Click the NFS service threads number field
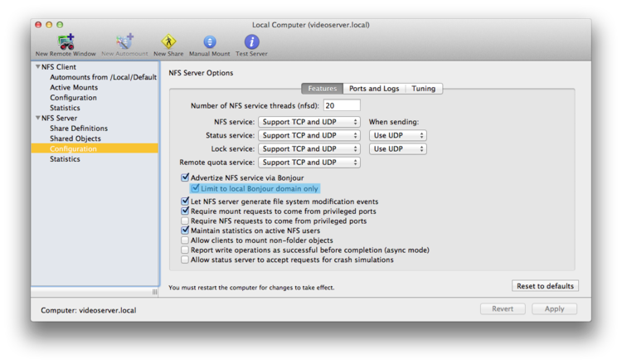The height and width of the screenshot is (364, 622). (x=342, y=105)
